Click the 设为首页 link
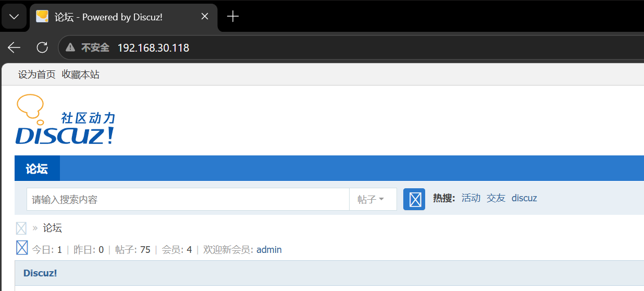 click(x=36, y=75)
